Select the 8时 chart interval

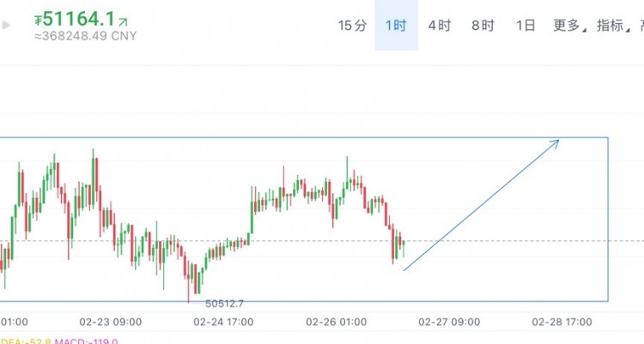[x=483, y=26]
